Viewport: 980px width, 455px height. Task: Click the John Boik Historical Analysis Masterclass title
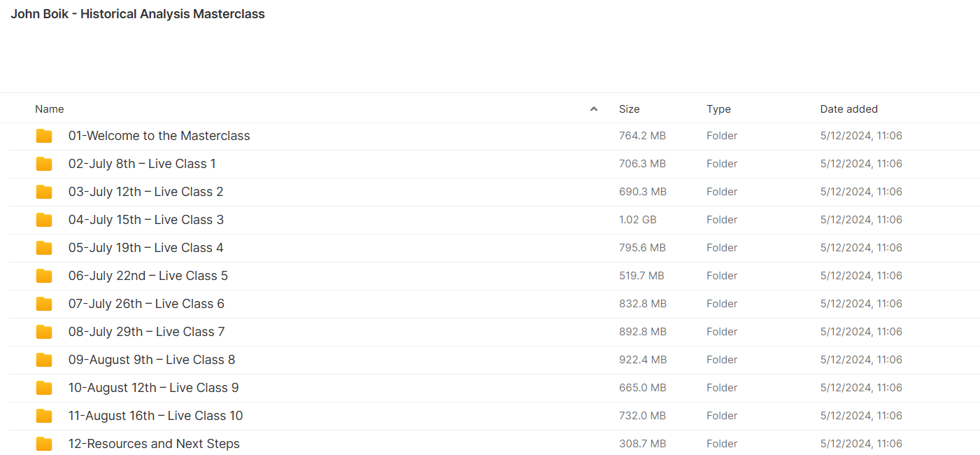[x=138, y=14]
